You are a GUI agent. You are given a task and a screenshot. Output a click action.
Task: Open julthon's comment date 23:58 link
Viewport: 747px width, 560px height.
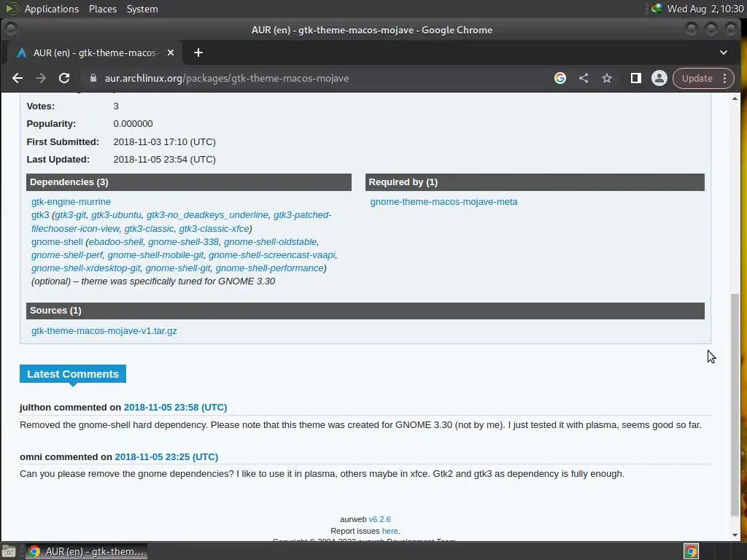coord(175,407)
